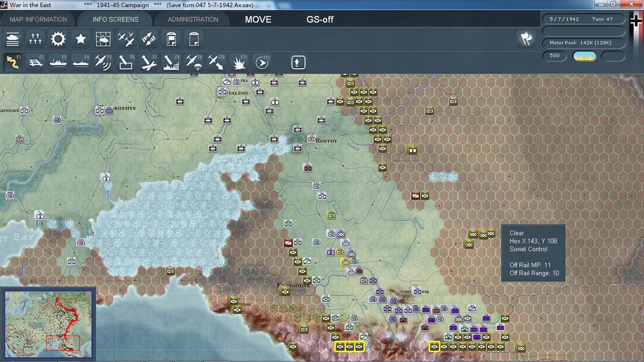Click the Motor Pool 142K display
The width and height of the screenshot is (644, 362).
click(584, 43)
